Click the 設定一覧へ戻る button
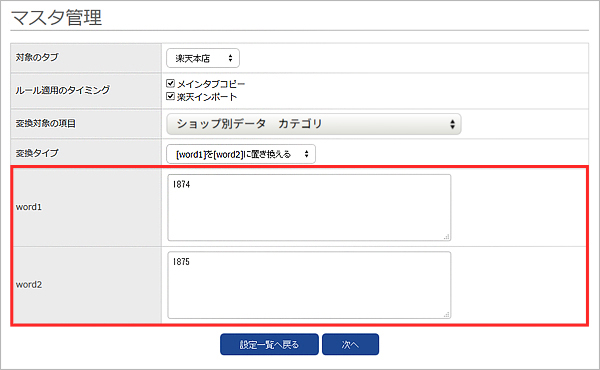600x370 pixels. click(269, 344)
